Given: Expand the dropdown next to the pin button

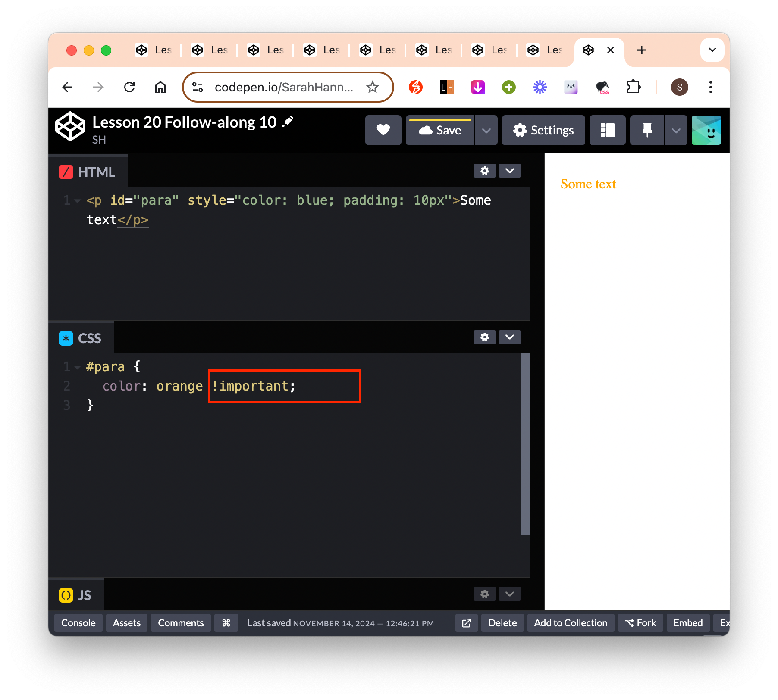Looking at the screenshot, I should (x=676, y=130).
